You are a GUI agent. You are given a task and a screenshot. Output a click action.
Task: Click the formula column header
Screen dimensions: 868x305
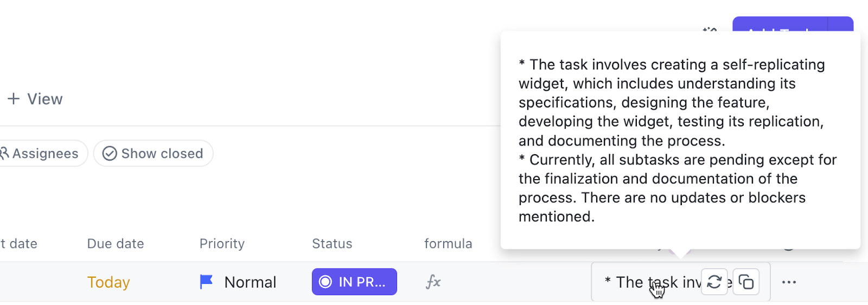(x=448, y=244)
